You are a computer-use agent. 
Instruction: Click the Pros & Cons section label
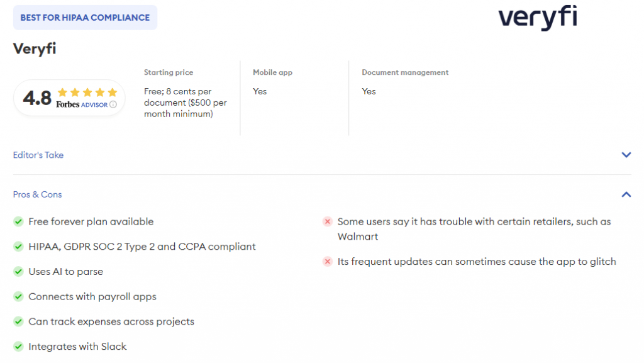coord(38,194)
